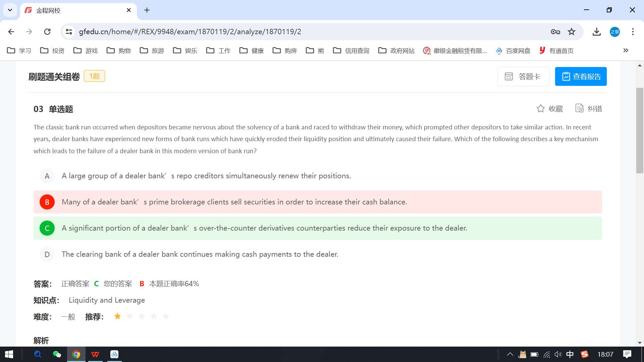Open the 投资 bookmark folder
The image size is (644, 362).
pyautogui.click(x=52, y=51)
